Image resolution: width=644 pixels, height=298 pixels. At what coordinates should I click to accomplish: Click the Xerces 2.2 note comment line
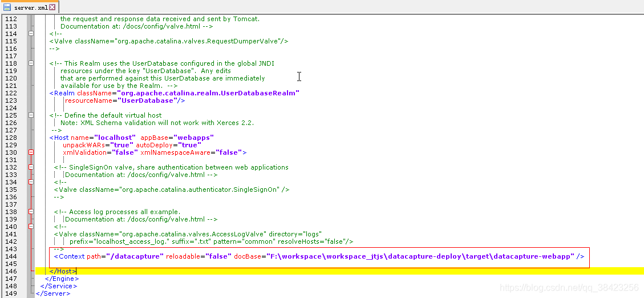(x=157, y=123)
